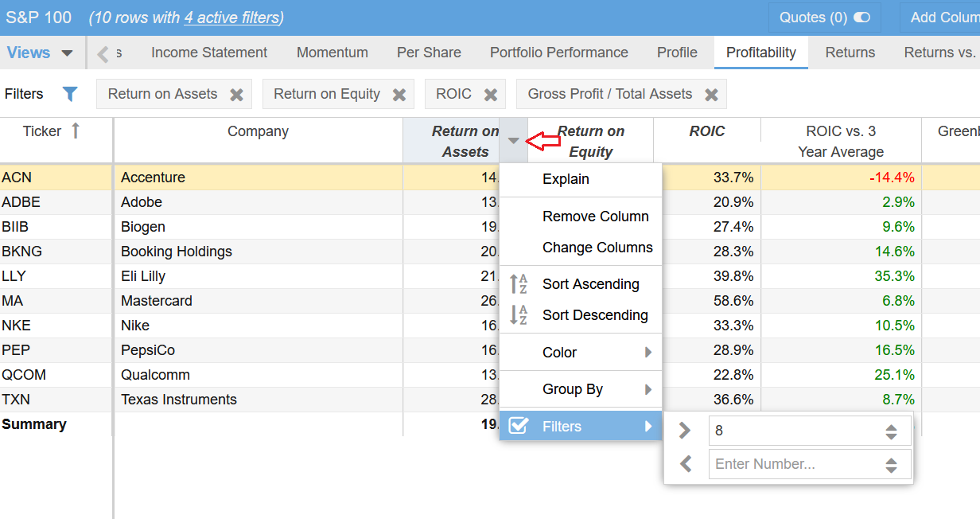Click Eli Lilly's 35.3% ROIC vs. average value
Image resolution: width=980 pixels, height=519 pixels.
[x=894, y=276]
